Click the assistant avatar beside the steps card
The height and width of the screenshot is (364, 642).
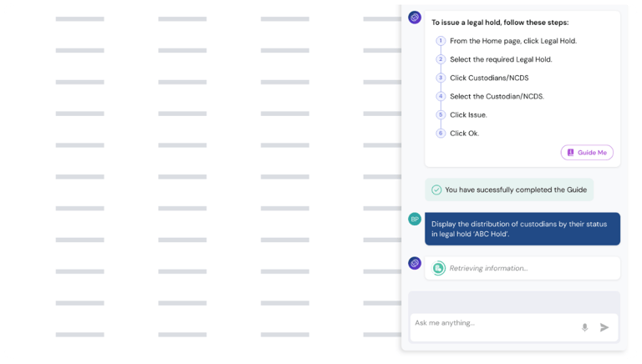click(415, 18)
